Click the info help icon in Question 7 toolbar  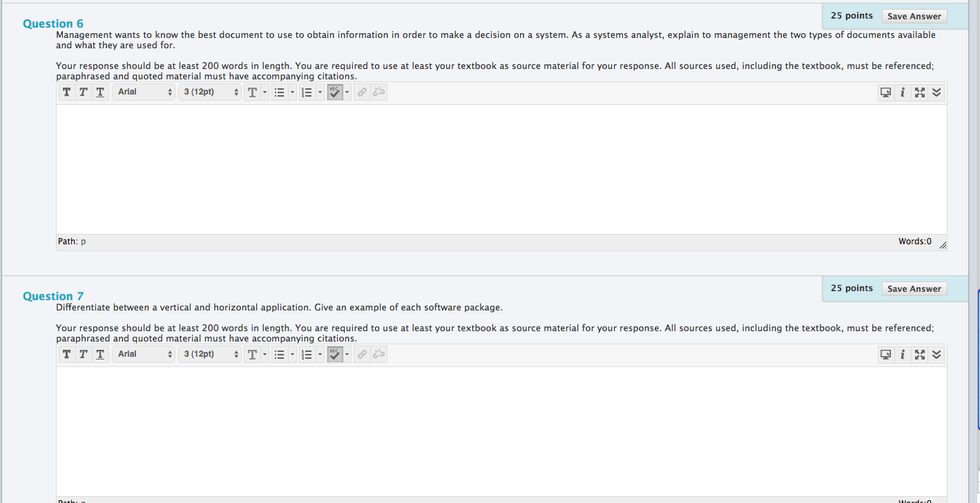(903, 355)
